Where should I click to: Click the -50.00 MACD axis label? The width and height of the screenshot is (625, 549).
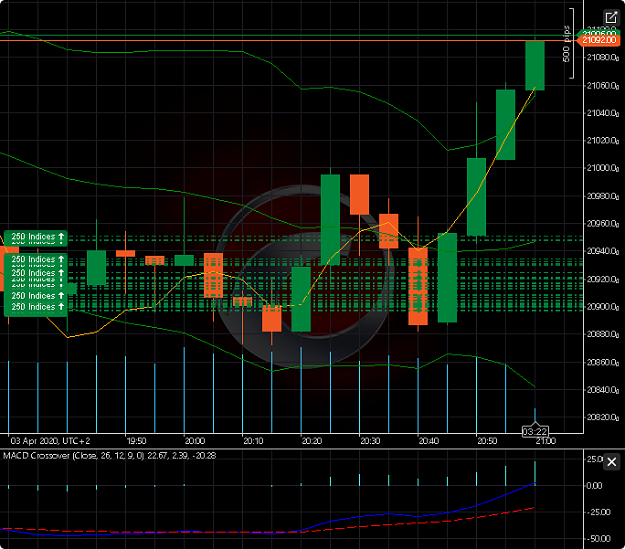(597, 539)
